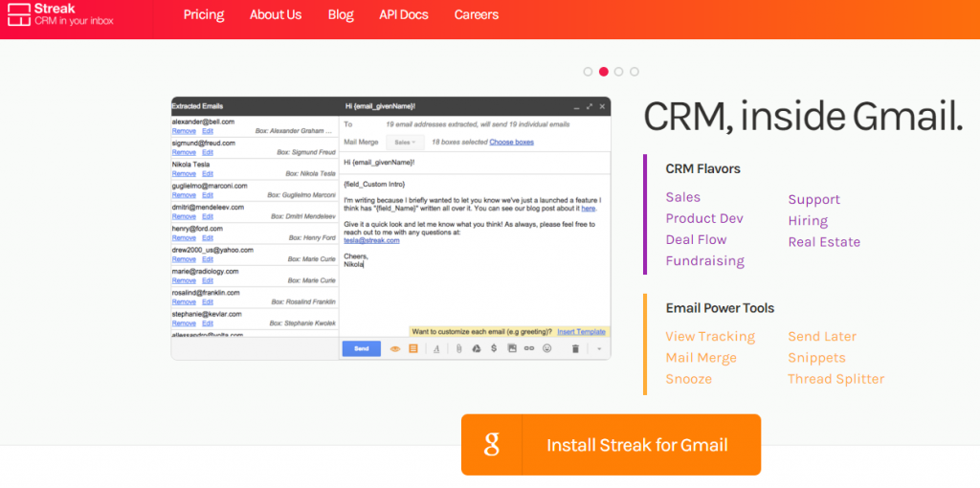Click the insert link chain icon
This screenshot has height=488, width=980.
click(x=529, y=349)
